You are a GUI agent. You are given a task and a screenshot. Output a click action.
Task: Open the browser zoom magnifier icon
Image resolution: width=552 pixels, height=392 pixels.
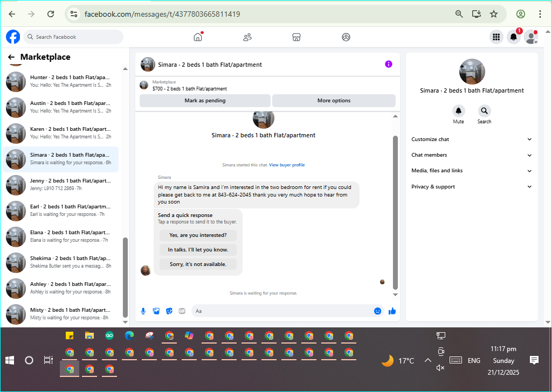[459, 14]
